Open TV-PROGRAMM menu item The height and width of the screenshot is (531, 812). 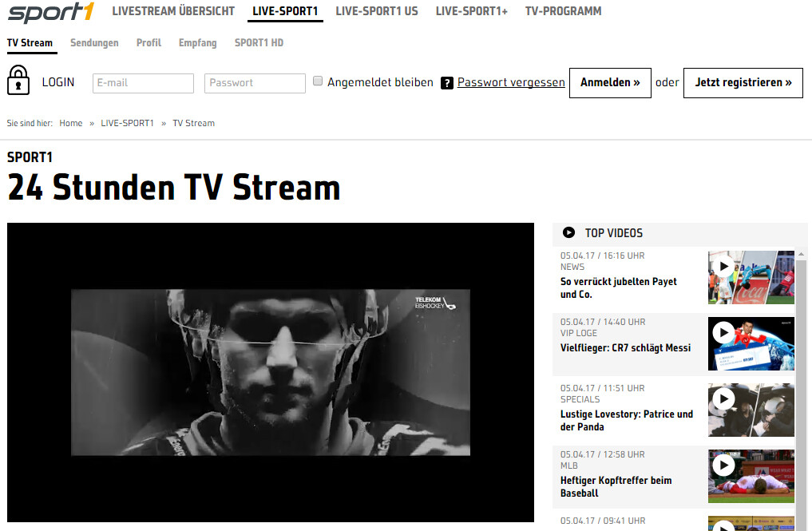[x=564, y=11]
